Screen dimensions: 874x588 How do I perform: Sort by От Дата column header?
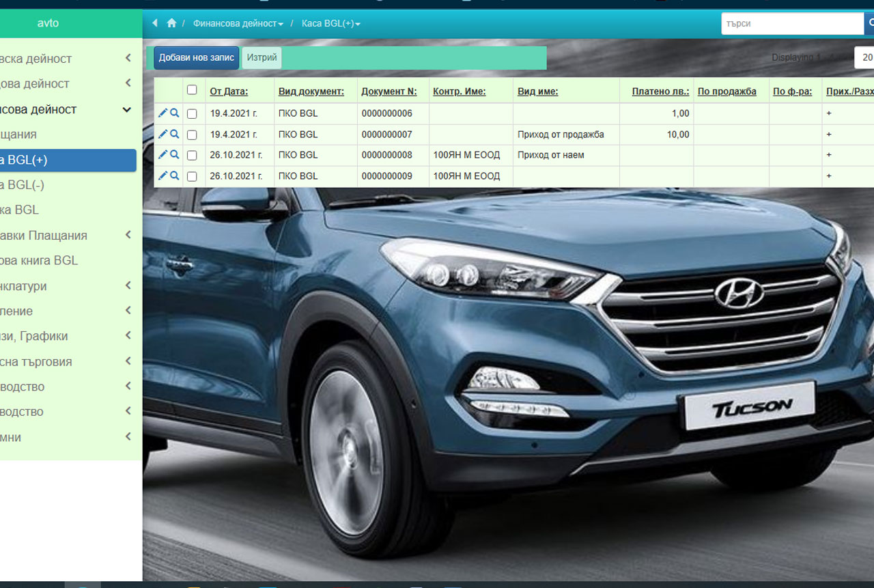229,92
